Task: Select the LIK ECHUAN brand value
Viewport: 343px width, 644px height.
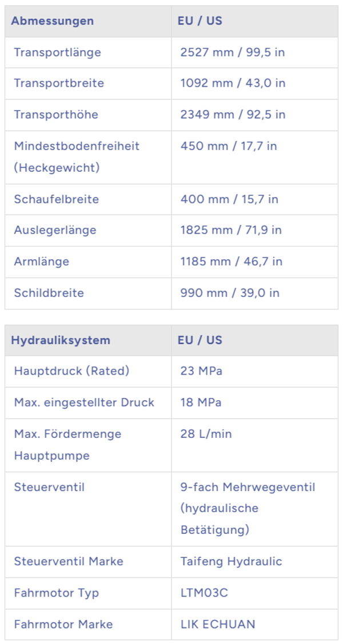Action: coord(218,624)
